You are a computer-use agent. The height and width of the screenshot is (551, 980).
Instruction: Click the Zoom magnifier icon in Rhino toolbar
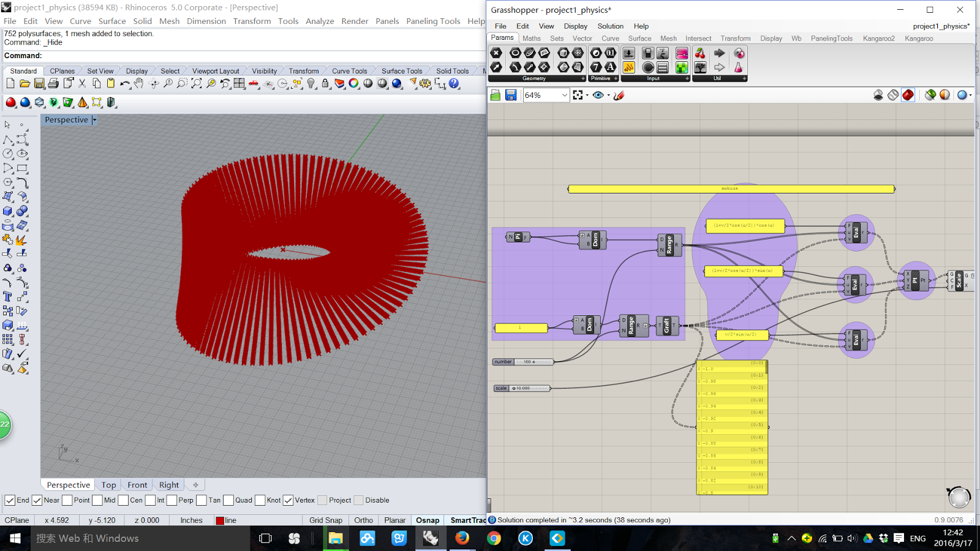point(168,84)
